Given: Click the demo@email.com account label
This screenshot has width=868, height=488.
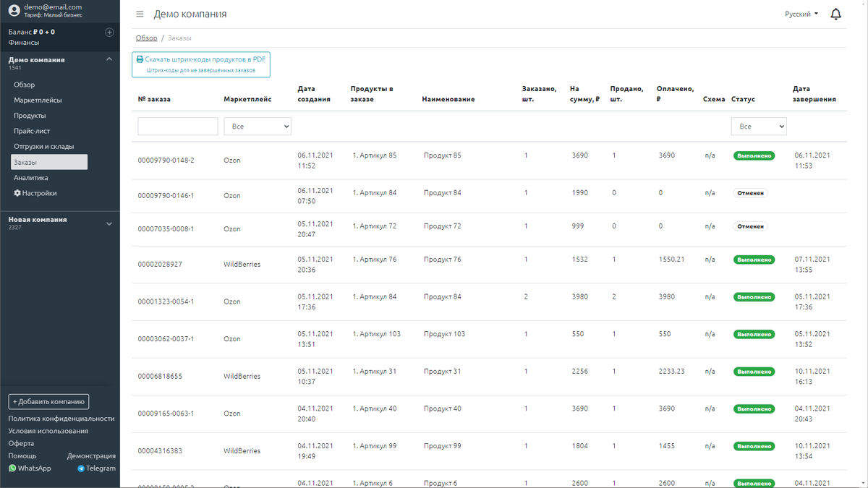Looking at the screenshot, I should pyautogui.click(x=53, y=7).
